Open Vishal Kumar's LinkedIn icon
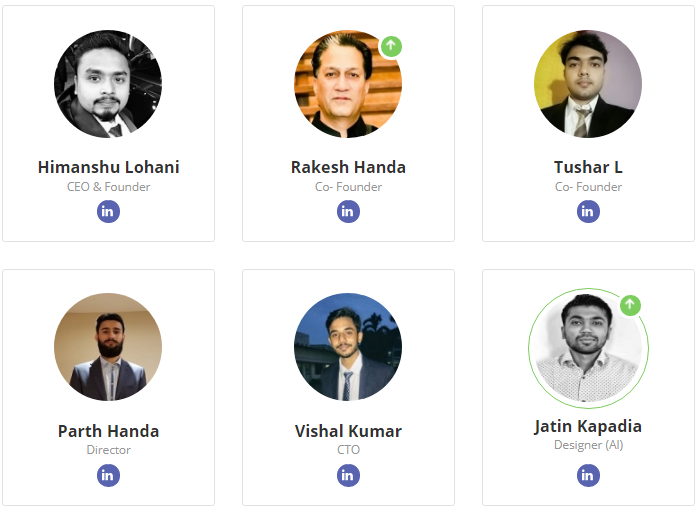Image resolution: width=698 pixels, height=511 pixels. click(x=348, y=476)
